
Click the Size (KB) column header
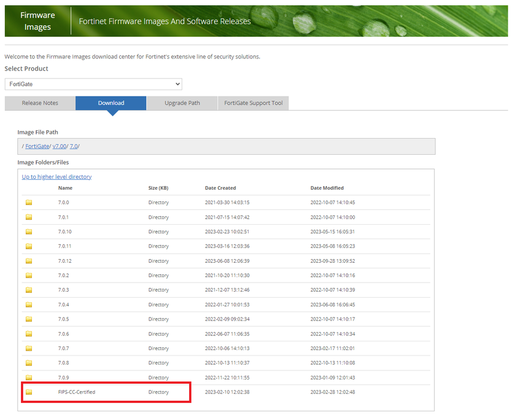[x=158, y=188]
